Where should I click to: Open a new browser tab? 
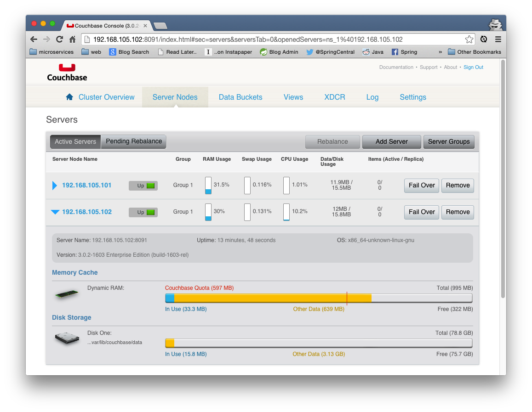160,26
